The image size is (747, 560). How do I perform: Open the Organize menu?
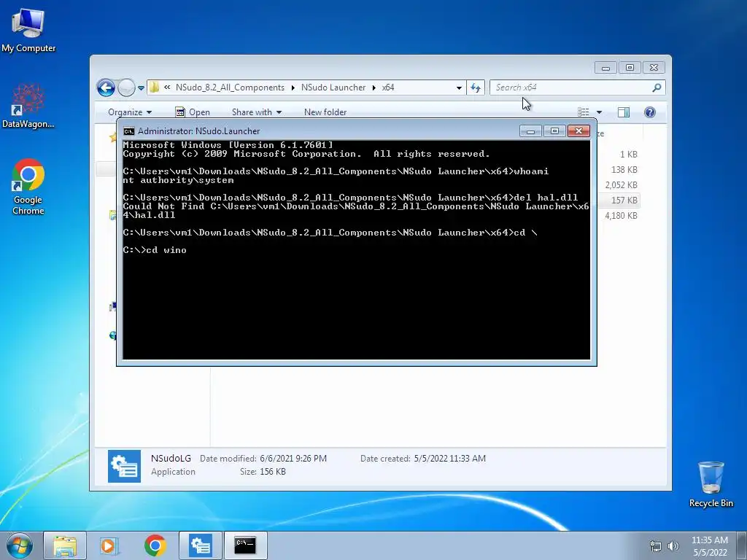point(130,112)
